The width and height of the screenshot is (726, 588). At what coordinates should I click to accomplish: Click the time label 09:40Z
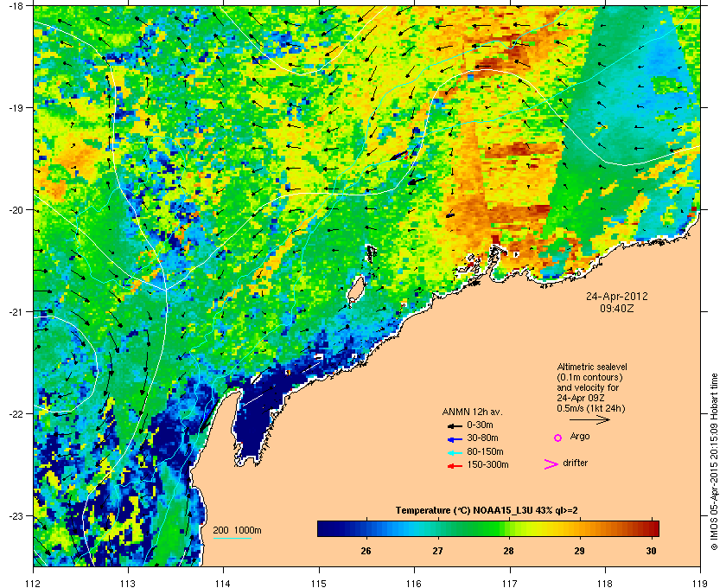617,308
